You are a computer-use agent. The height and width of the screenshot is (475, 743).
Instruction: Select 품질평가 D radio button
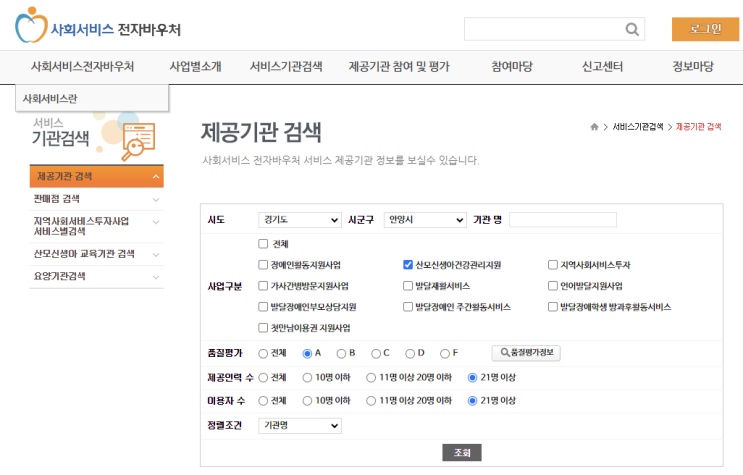pyautogui.click(x=410, y=354)
